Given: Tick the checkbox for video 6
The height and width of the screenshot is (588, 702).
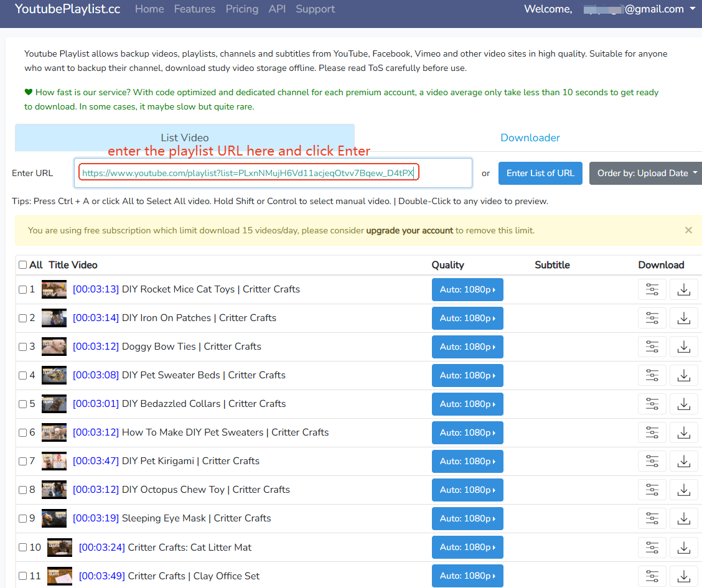Looking at the screenshot, I should 23,432.
